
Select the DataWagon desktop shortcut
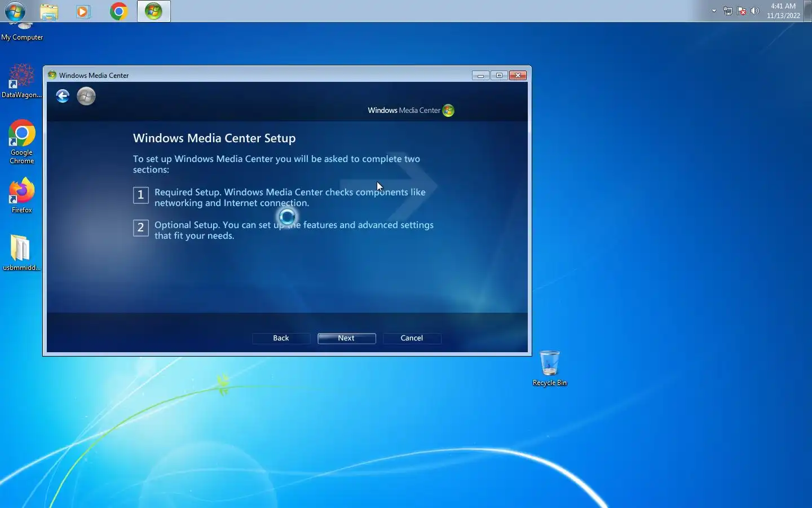[x=22, y=81]
